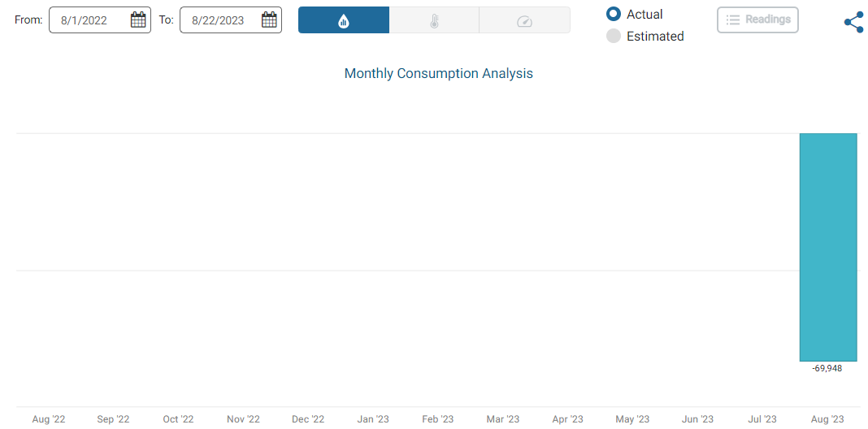Click the share icon

[x=853, y=22]
